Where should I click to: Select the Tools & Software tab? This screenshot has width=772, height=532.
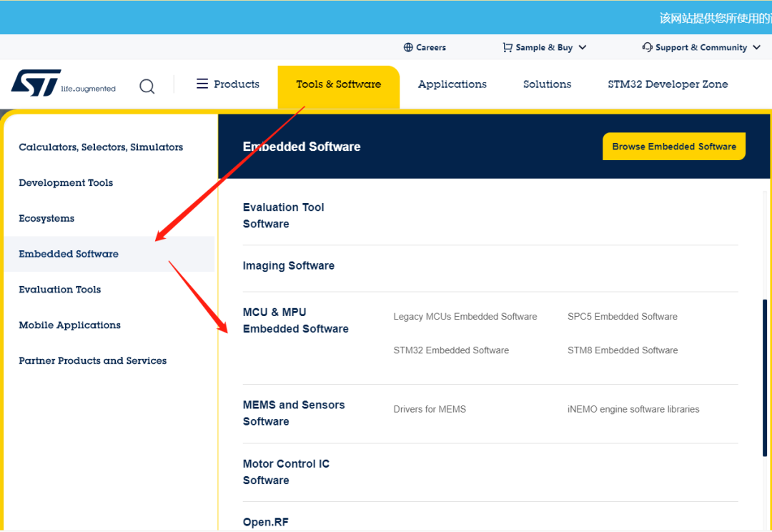click(x=339, y=87)
